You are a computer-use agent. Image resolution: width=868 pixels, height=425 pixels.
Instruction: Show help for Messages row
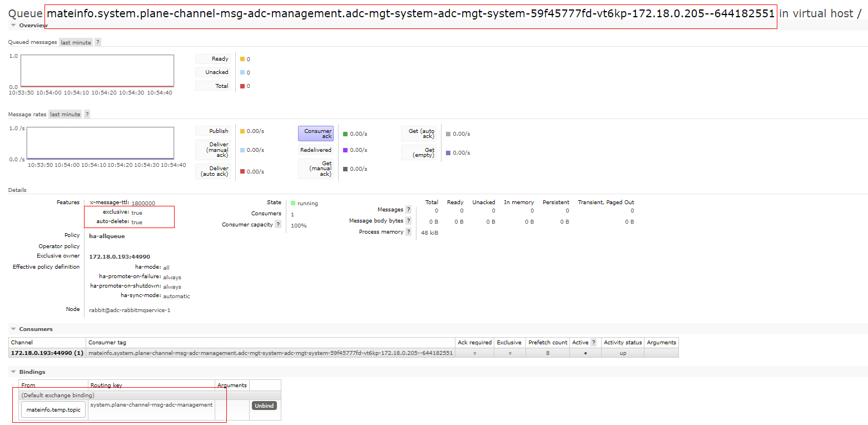(x=408, y=210)
